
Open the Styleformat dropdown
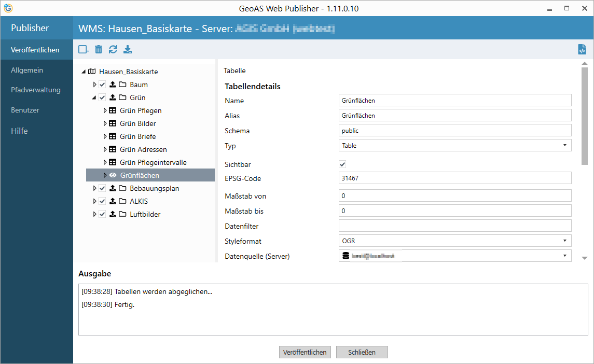pyautogui.click(x=564, y=241)
